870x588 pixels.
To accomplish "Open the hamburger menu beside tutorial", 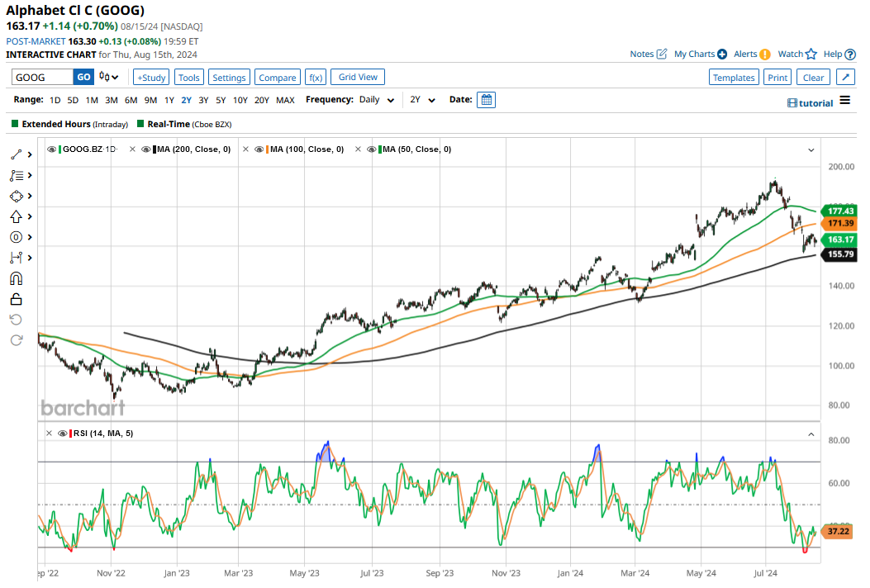I will point(844,101).
